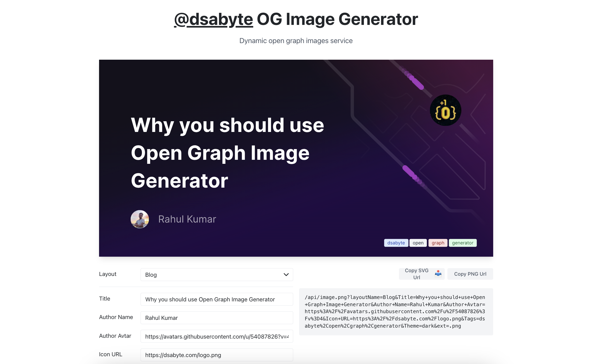The image size is (596, 364).
Task: Click the graph tag icon
Action: click(x=438, y=242)
